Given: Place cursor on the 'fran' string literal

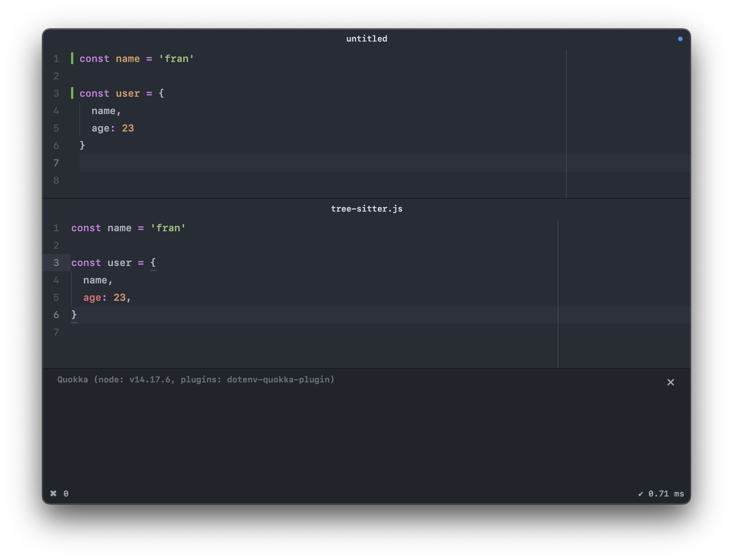Looking at the screenshot, I should [176, 59].
